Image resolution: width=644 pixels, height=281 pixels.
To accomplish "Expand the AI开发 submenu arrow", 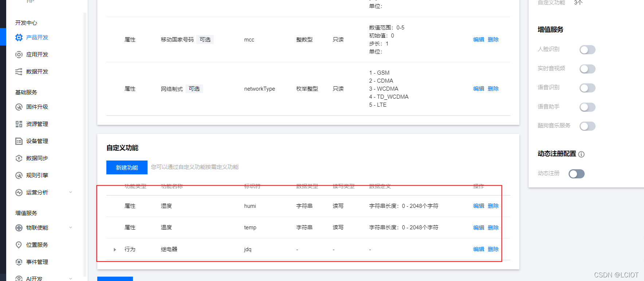I will [x=71, y=278].
